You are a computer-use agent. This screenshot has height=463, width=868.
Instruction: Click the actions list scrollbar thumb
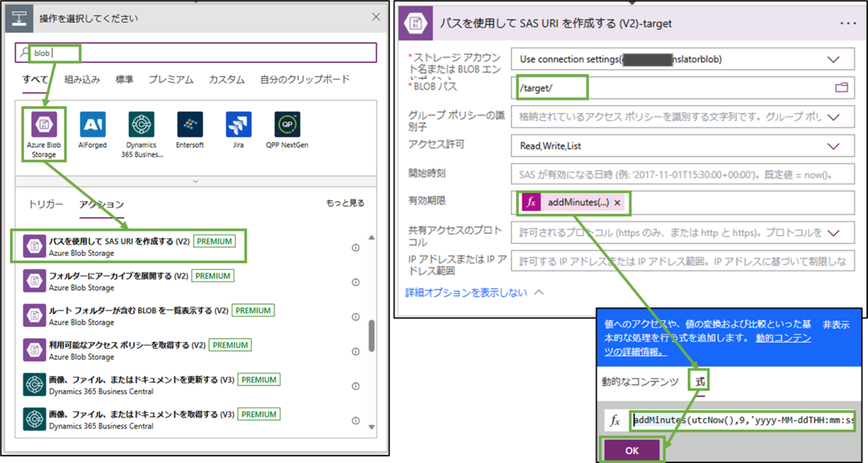[x=373, y=336]
